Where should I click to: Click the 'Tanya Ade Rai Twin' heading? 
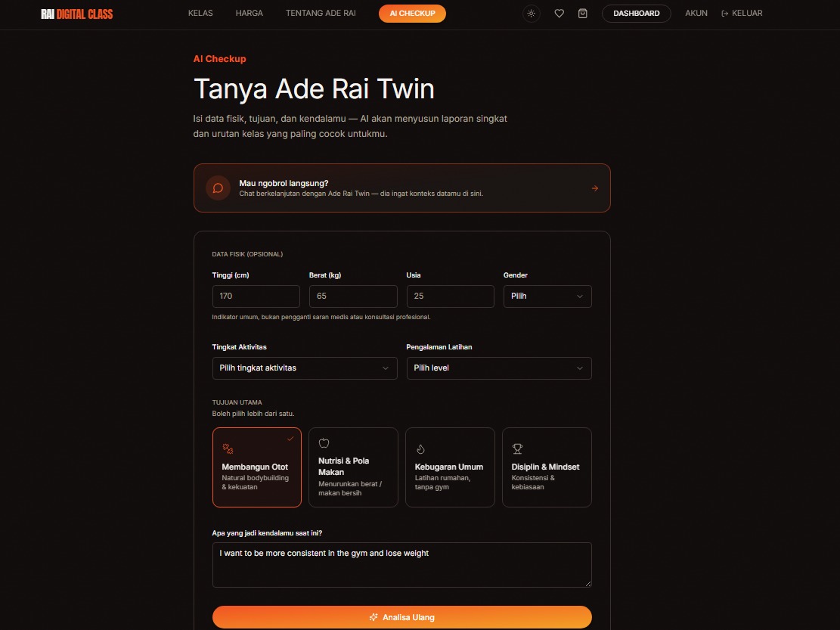(x=314, y=89)
